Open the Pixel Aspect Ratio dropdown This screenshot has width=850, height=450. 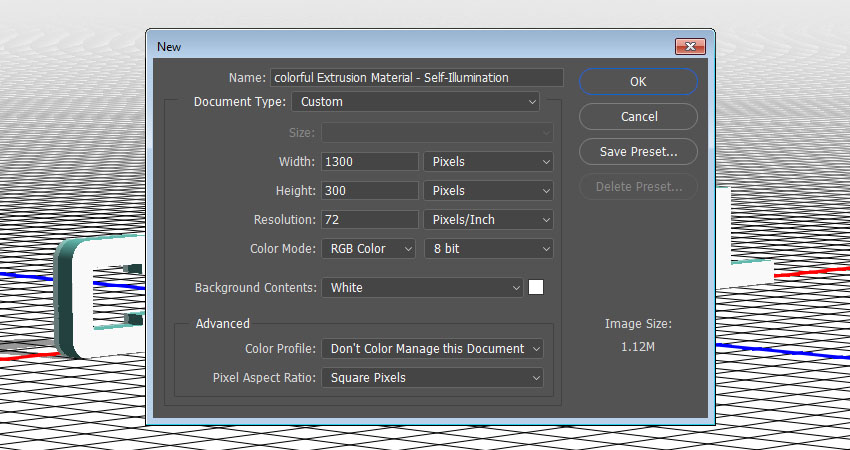click(x=432, y=377)
